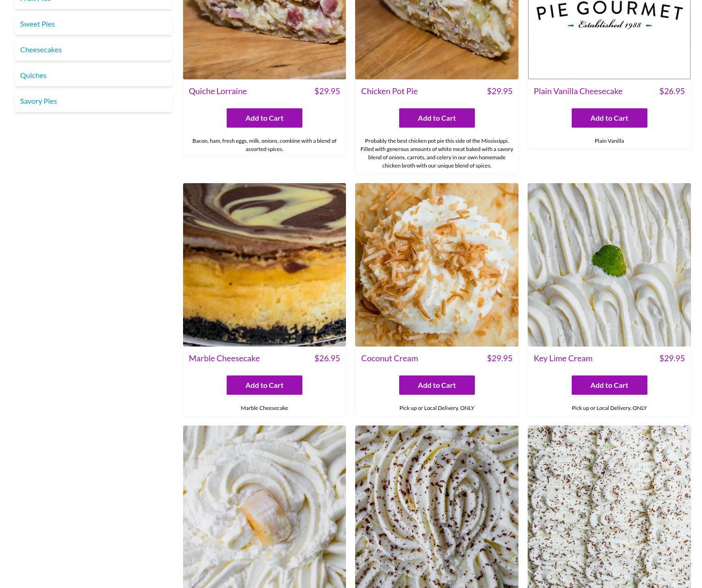Click the Pie Gourmet logo image

[x=609, y=39]
